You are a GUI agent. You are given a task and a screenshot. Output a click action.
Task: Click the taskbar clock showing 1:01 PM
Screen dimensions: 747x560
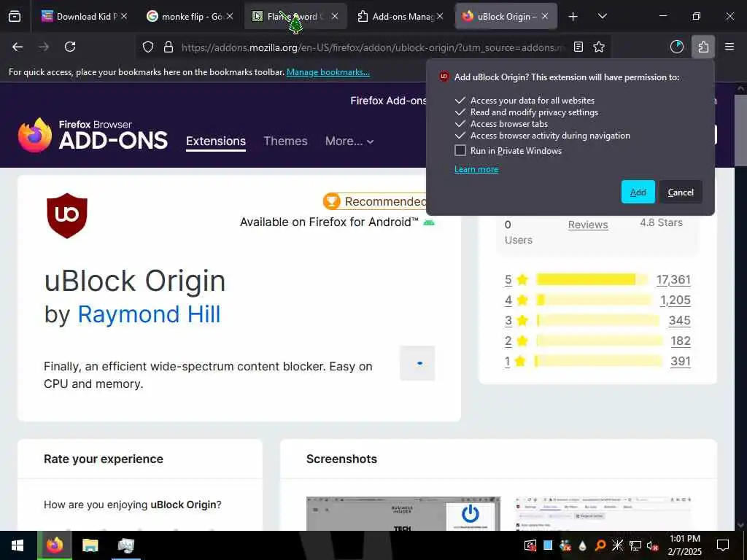pos(684,545)
